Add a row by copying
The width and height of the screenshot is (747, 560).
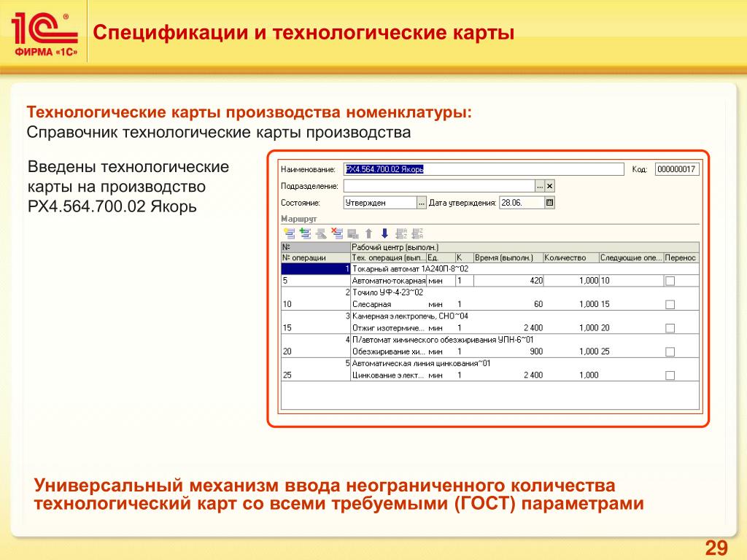306,233
